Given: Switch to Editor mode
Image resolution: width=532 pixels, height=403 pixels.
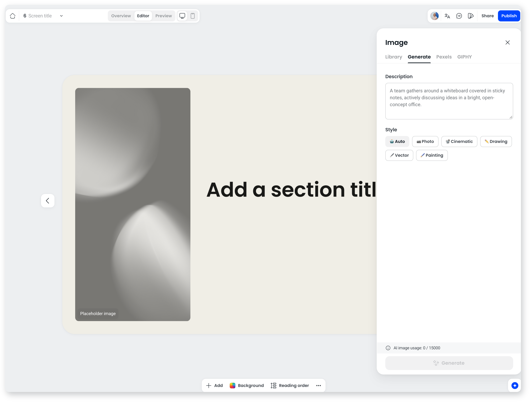Looking at the screenshot, I should click(143, 16).
